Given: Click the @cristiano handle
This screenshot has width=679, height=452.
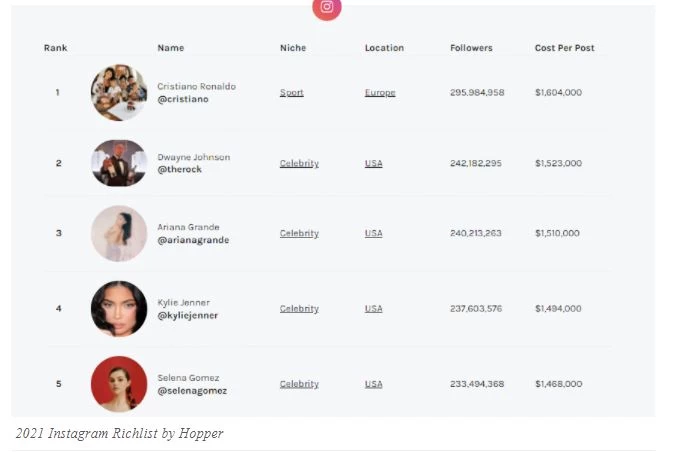Looking at the screenshot, I should click(183, 99).
